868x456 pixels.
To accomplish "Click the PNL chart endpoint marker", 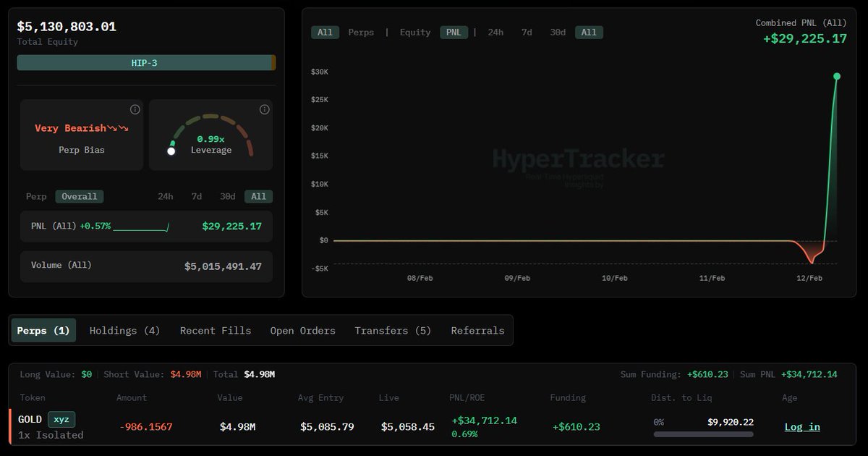I will pos(837,76).
